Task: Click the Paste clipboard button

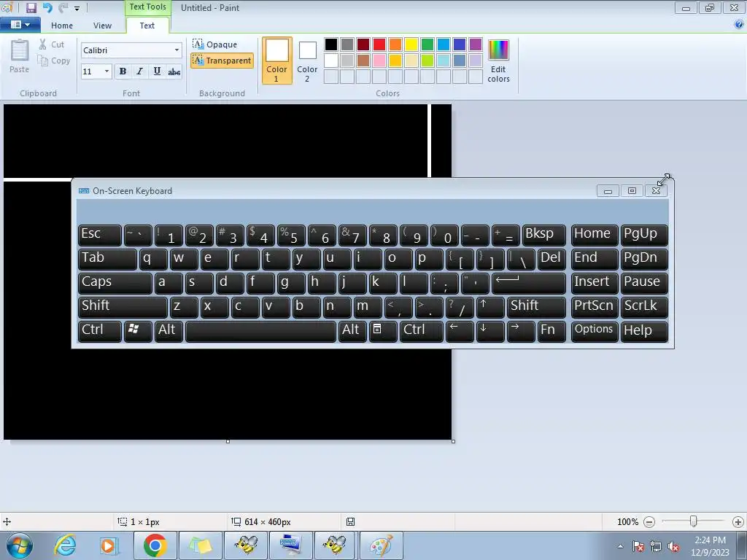Action: [x=20, y=56]
